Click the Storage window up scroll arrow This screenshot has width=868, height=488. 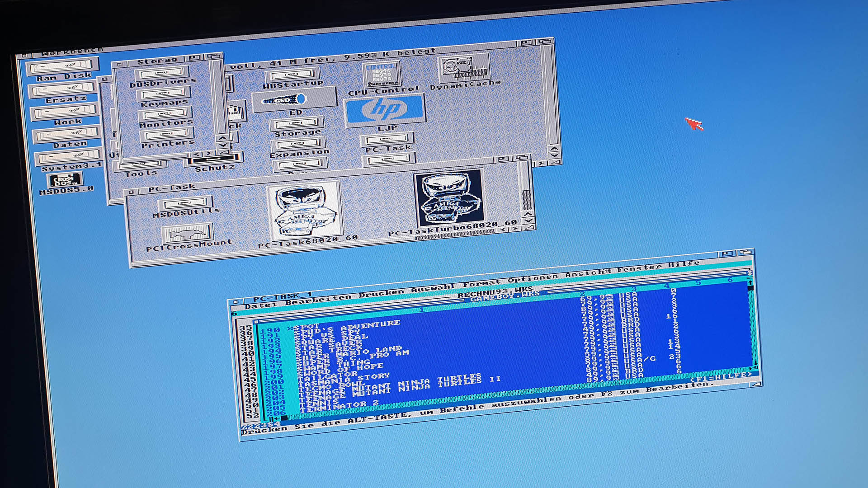(x=222, y=138)
